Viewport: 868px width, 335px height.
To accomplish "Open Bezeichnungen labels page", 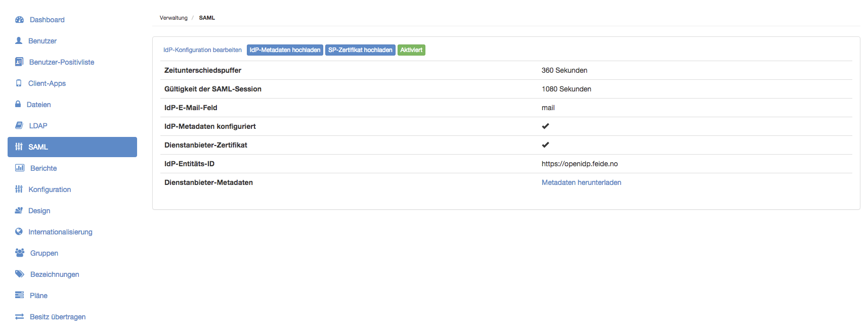I will click(x=55, y=274).
